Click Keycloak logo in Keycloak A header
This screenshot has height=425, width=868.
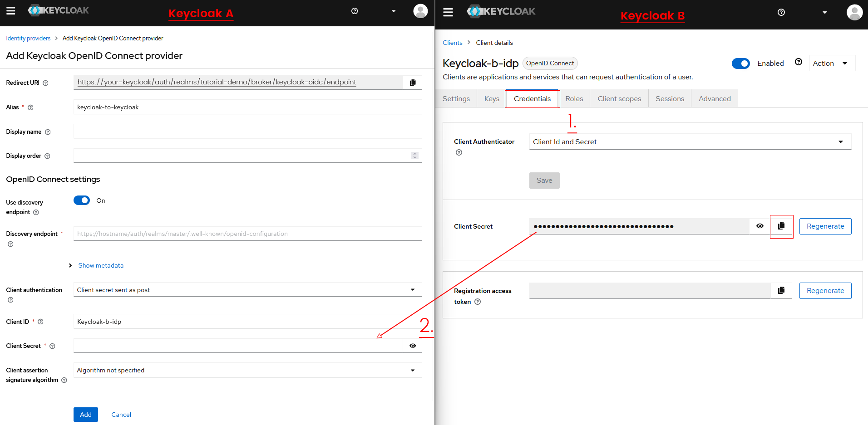(59, 10)
